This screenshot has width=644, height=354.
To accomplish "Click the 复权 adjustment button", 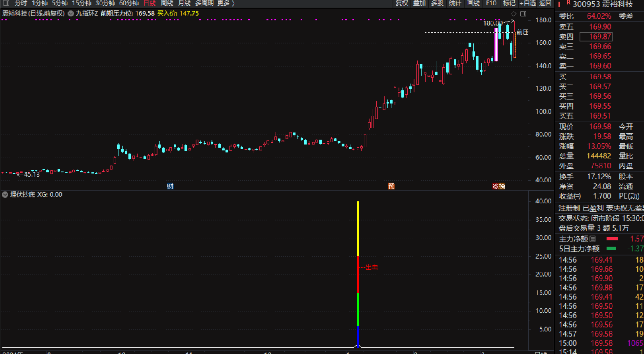I will [x=401, y=3].
